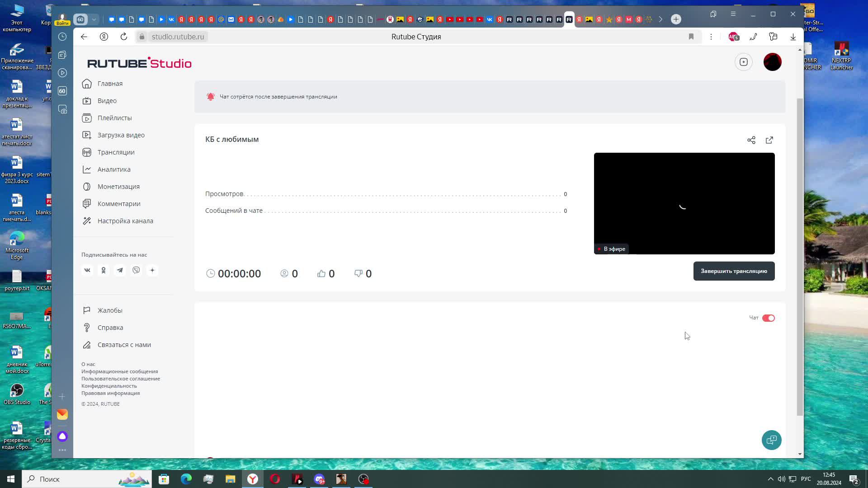Open the Adblock extension icon
868x488 pixels.
pos(734,37)
